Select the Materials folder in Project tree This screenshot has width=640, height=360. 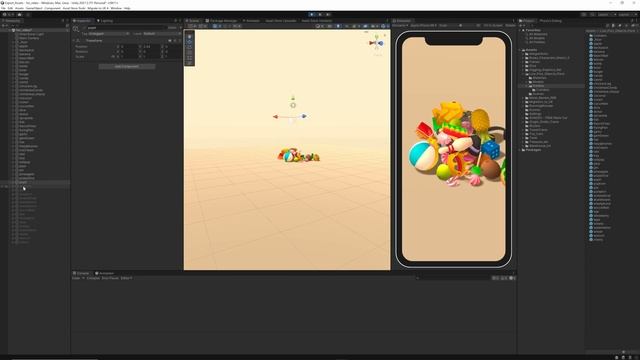click(539, 78)
